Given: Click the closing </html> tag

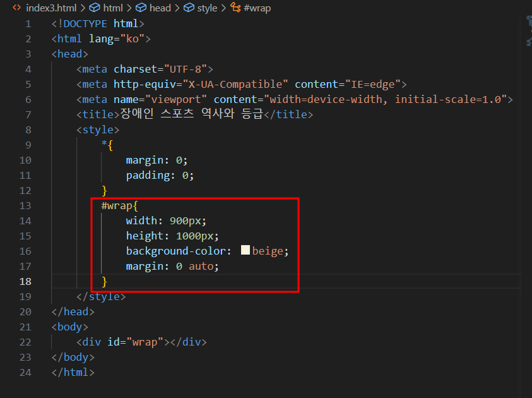Looking at the screenshot, I should coord(73,373).
